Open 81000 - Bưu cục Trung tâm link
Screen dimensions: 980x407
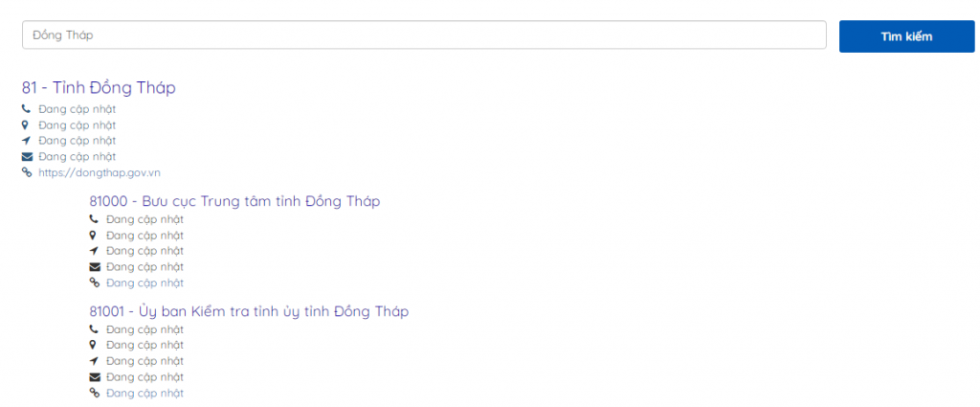click(234, 201)
